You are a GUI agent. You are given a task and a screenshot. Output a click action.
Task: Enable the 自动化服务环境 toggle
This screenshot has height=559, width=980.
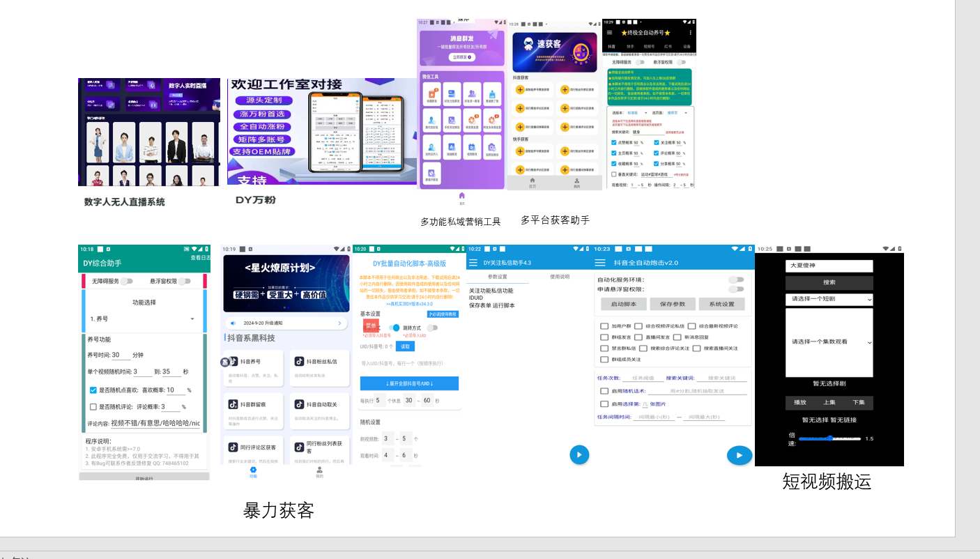pos(737,279)
